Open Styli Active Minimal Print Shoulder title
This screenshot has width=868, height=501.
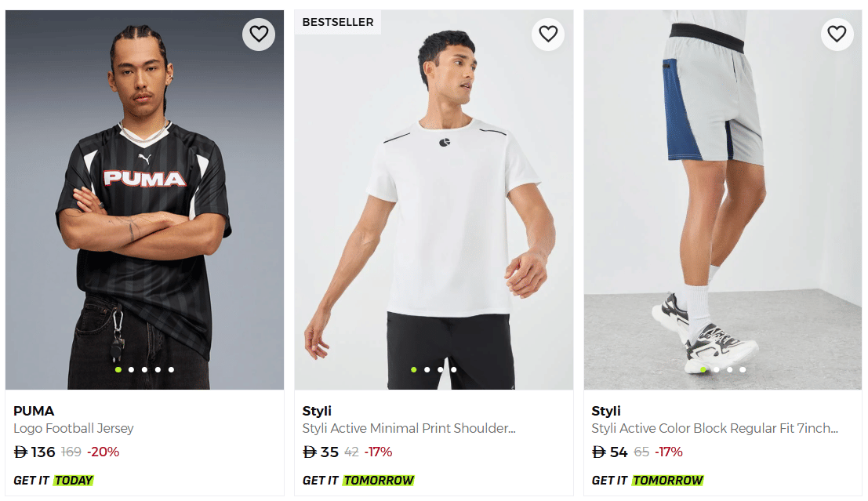coord(409,429)
